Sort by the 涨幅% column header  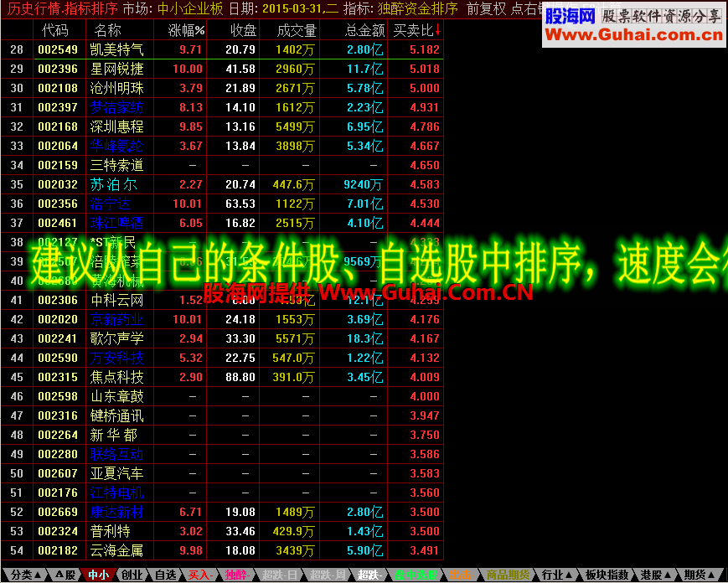(186, 31)
